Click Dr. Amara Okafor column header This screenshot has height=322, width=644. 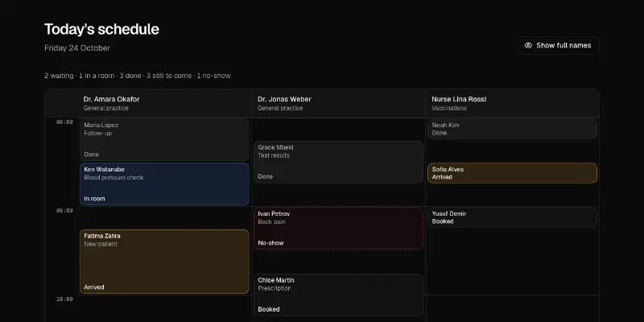[164, 104]
